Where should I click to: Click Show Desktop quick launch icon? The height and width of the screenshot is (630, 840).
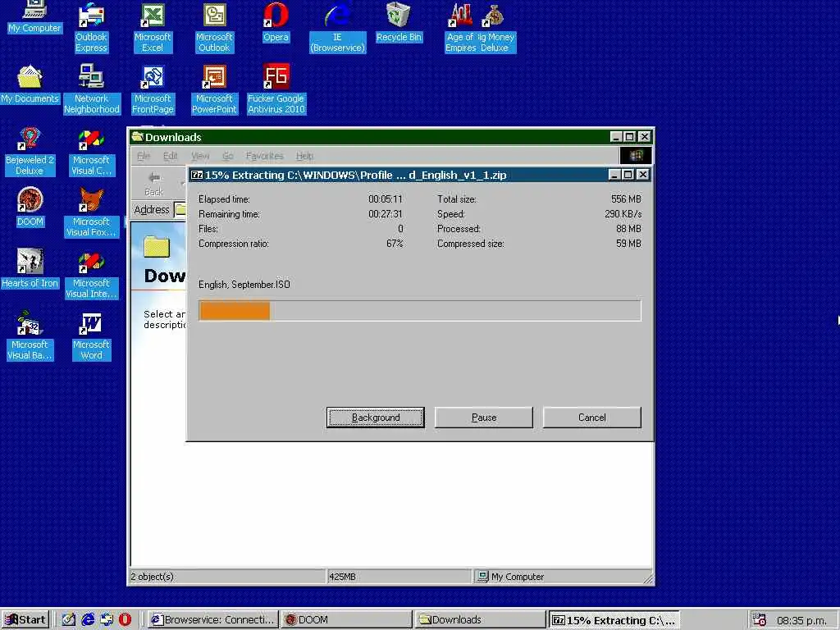(69, 620)
